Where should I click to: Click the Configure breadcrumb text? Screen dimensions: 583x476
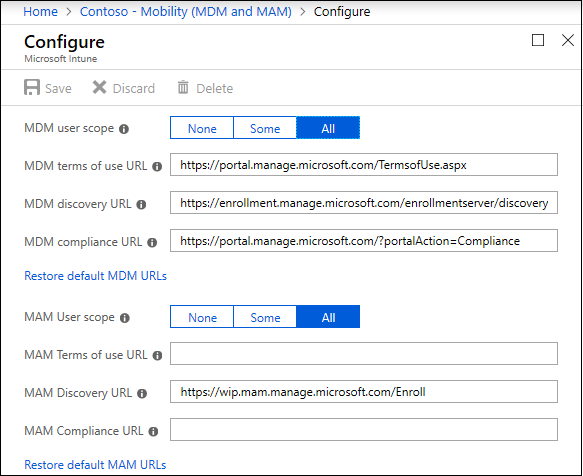point(342,12)
